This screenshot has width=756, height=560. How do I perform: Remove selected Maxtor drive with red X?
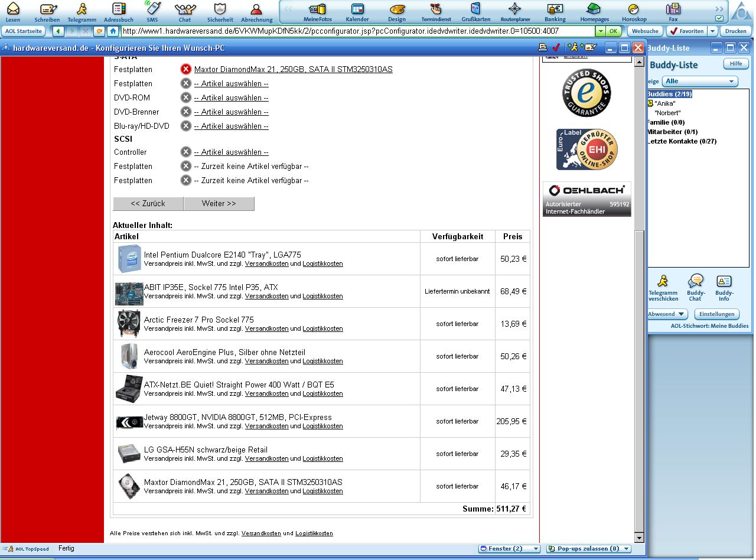point(186,69)
